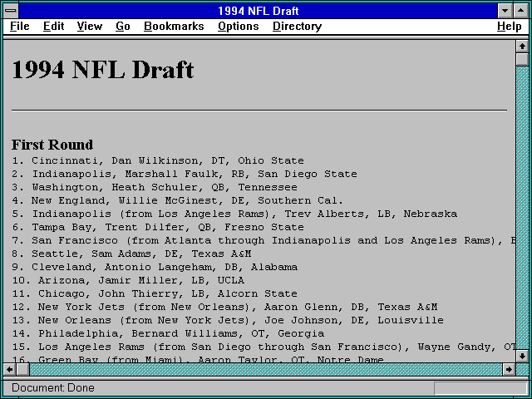Click the 'First Round' subheading
Image resolution: width=532 pixels, height=399 pixels.
coord(52,145)
